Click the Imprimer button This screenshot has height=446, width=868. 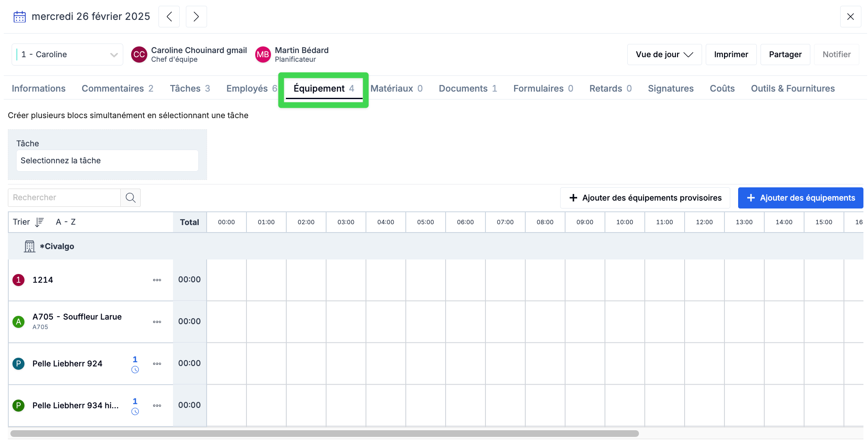pos(731,55)
